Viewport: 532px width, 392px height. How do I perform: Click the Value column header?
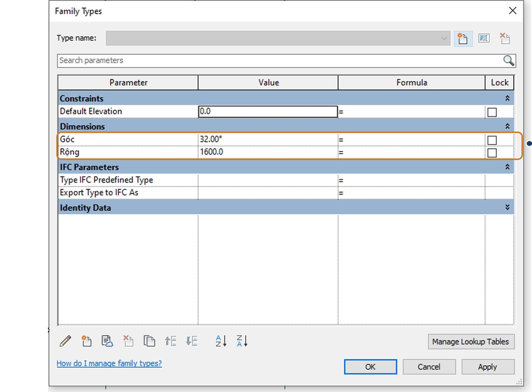click(x=268, y=83)
